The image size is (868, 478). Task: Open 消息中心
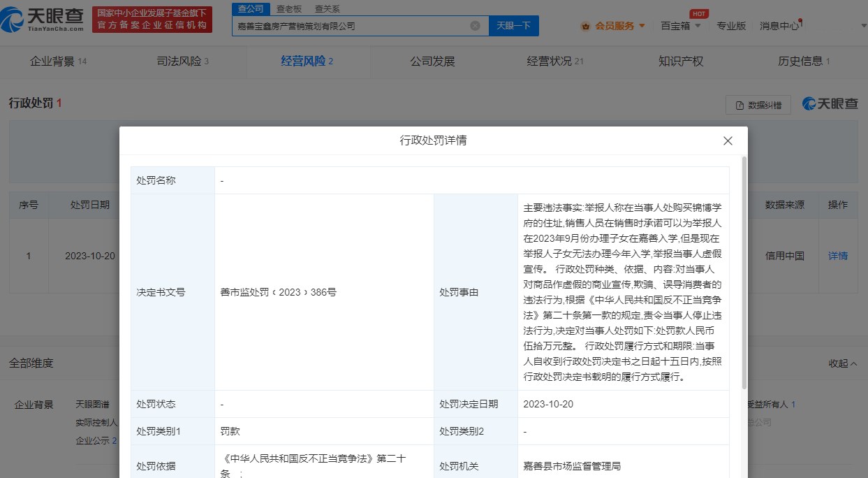click(x=779, y=26)
